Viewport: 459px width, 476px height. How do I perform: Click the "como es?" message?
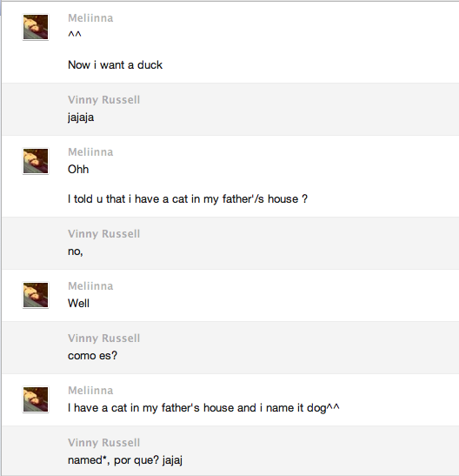coord(92,356)
